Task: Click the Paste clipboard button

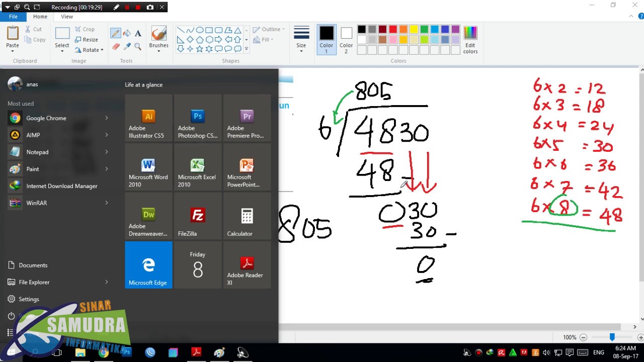Action: pos(13,33)
